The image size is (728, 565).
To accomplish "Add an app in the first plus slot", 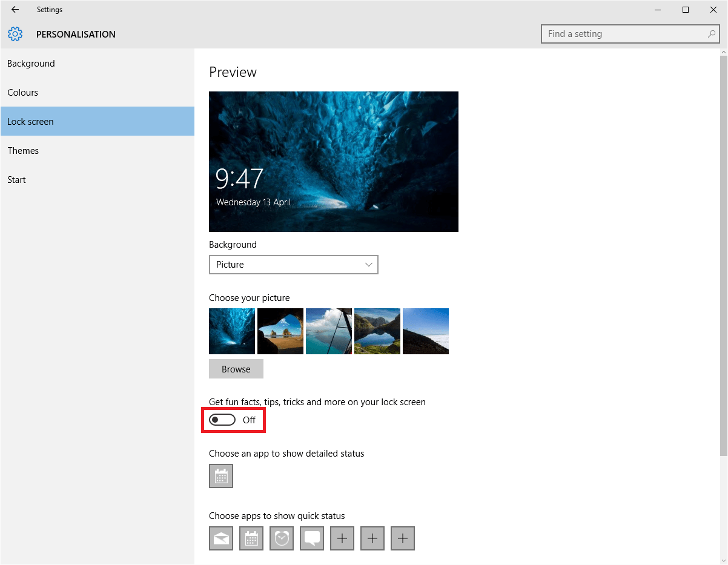I will [x=342, y=538].
